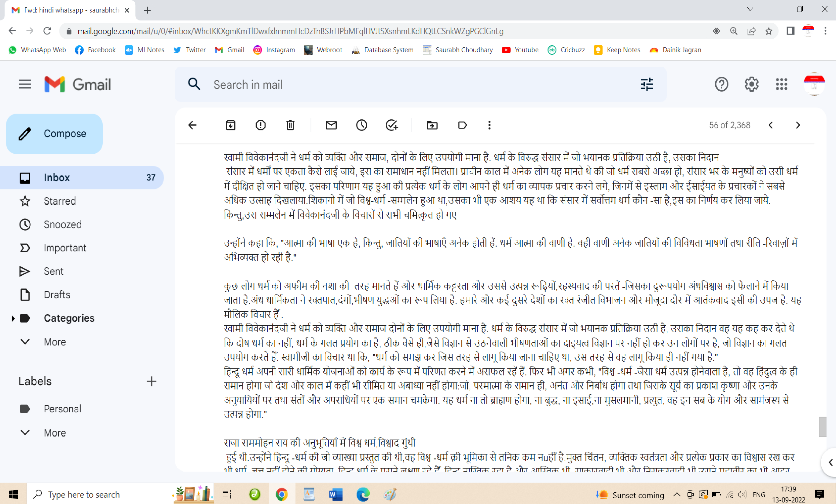
Task: Open the three-dot More options menu
Action: click(489, 125)
